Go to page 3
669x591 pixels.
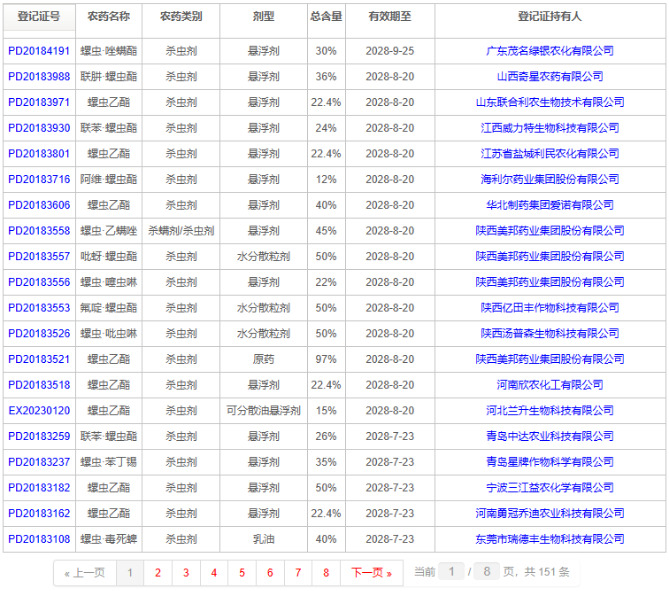click(x=186, y=573)
